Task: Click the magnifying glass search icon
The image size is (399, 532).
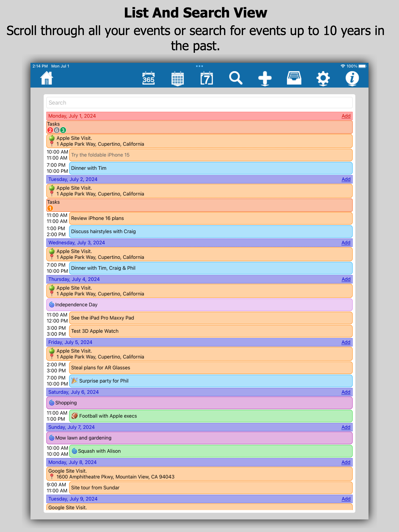Action: click(236, 78)
